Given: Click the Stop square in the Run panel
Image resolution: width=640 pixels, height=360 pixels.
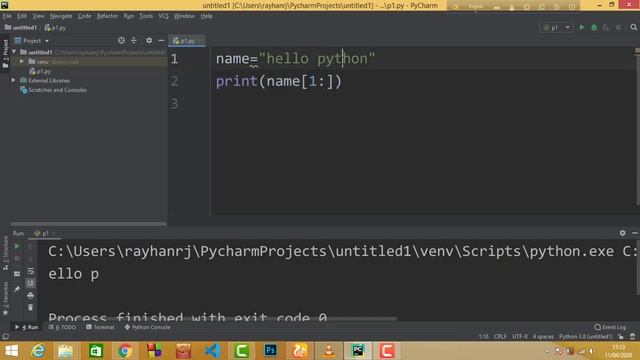Looking at the screenshot, I should click(x=17, y=259).
